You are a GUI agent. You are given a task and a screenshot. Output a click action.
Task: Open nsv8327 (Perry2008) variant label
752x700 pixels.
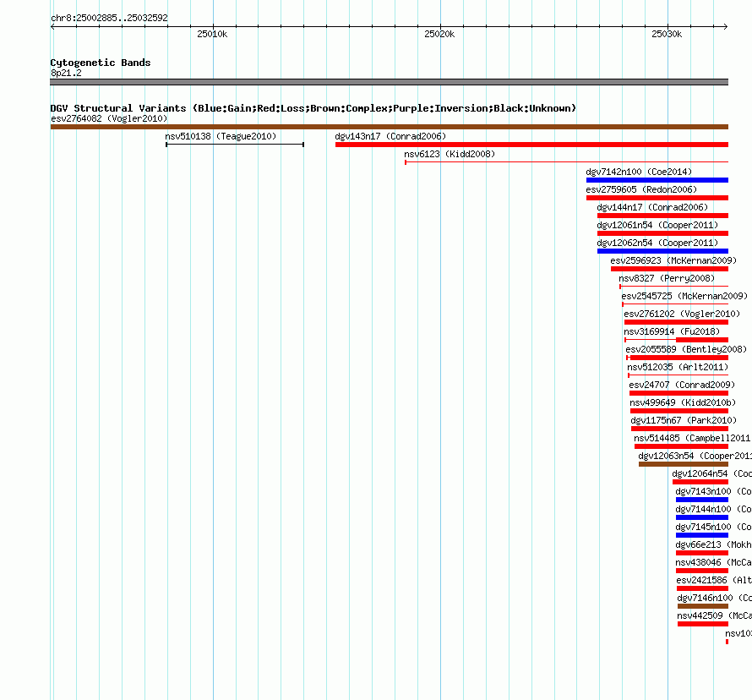pos(667,278)
